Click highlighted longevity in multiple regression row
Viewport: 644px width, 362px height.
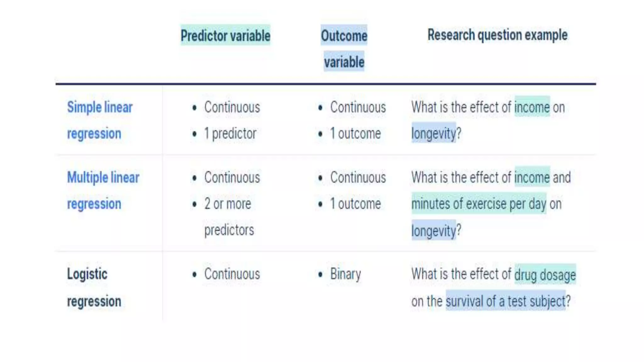pos(433,231)
